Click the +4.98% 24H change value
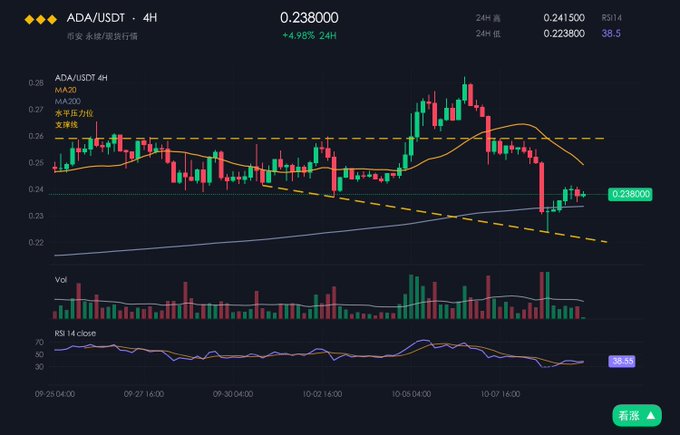This screenshot has height=435, width=680. coord(309,36)
